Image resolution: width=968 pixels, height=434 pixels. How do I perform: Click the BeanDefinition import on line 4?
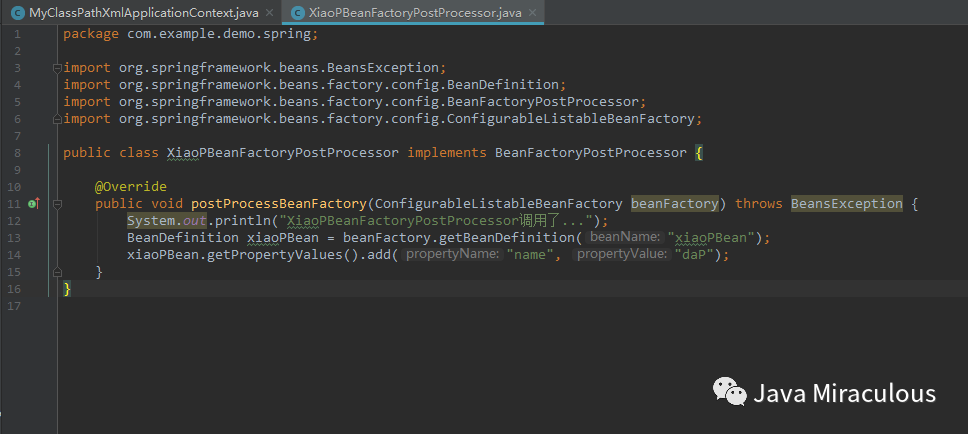(x=503, y=85)
